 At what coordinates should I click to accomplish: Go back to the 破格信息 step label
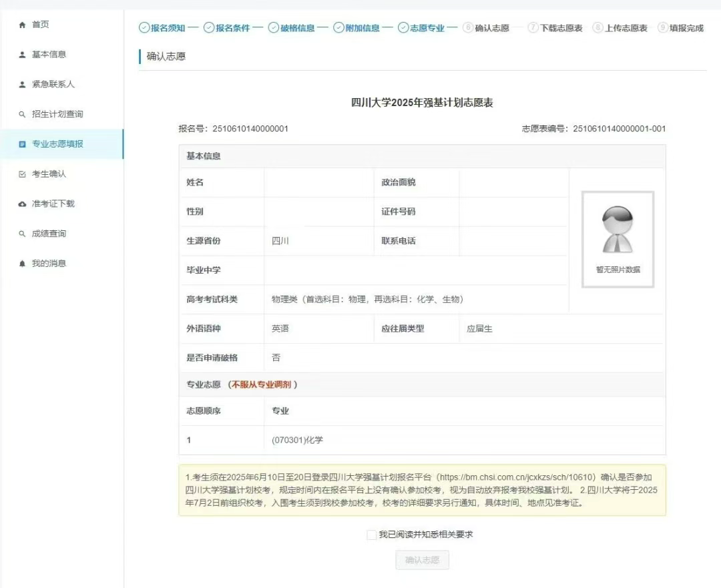click(x=298, y=28)
